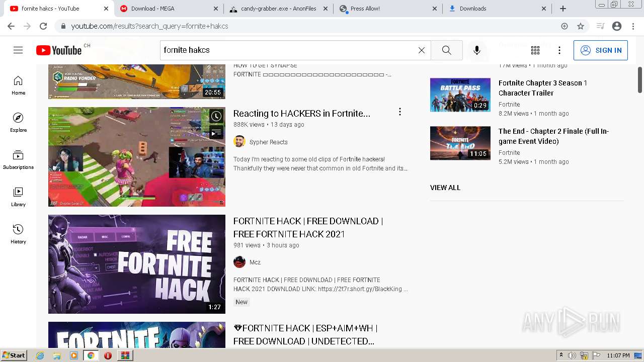Close the Download - MEGA tab
Viewport: 644px width, 362px height.
coord(215,9)
